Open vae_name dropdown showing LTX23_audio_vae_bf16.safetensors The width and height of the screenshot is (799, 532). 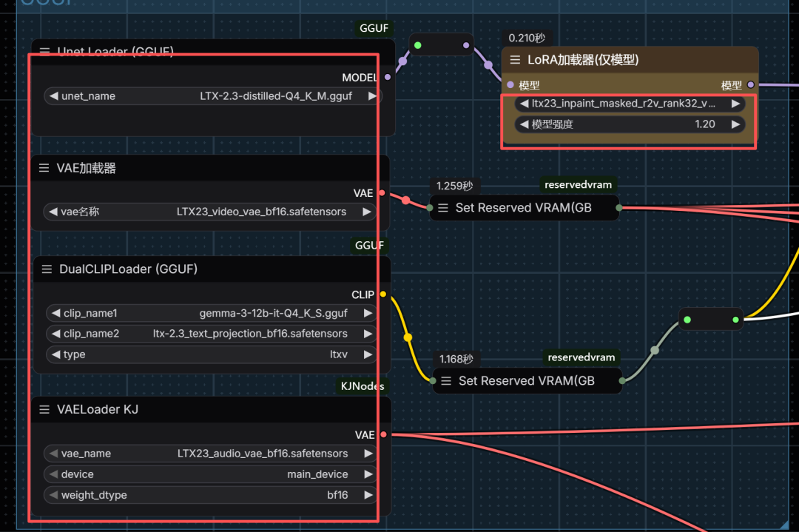[x=211, y=454]
